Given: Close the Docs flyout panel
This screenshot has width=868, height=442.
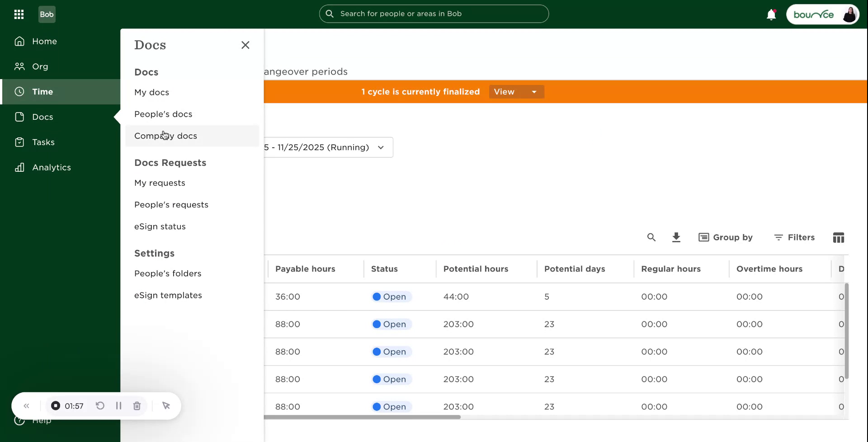Looking at the screenshot, I should click(245, 45).
